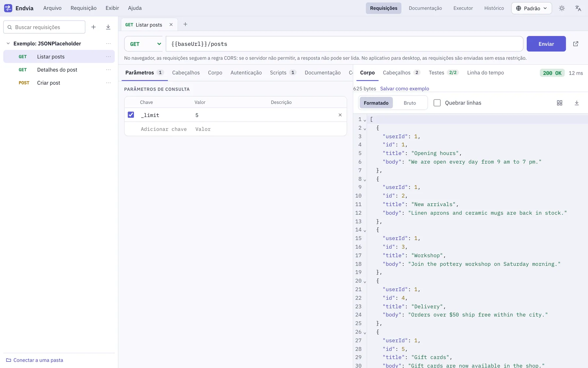
Task: Select the Detalhes do post request
Action: (59, 70)
